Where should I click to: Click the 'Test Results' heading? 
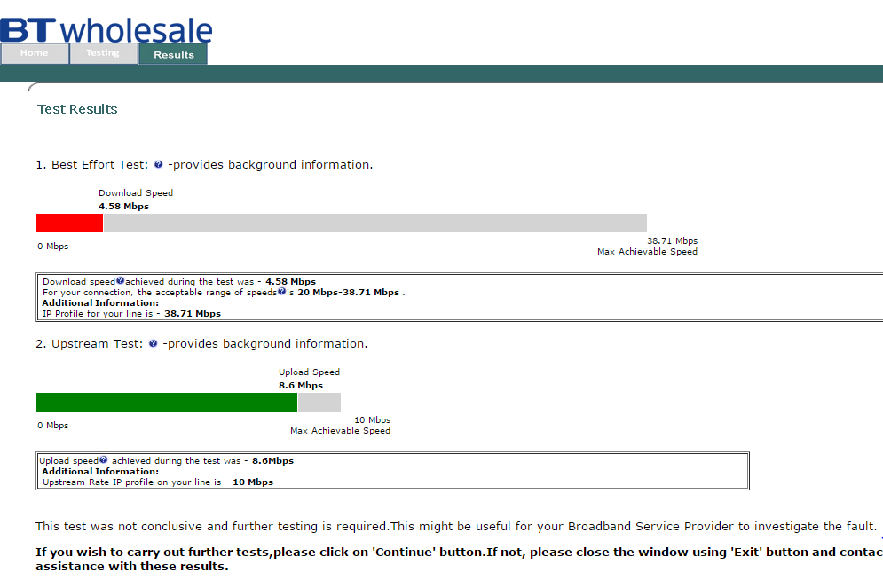click(x=77, y=109)
